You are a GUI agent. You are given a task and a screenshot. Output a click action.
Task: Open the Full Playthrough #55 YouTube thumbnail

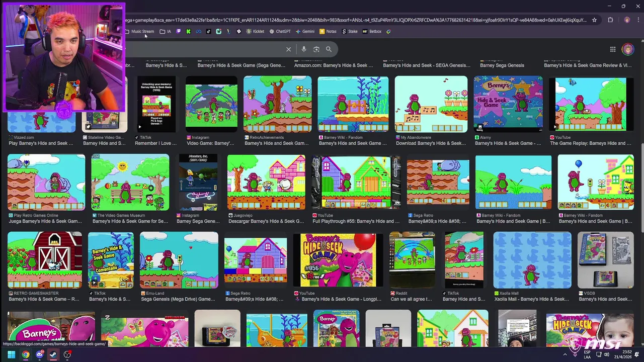(x=356, y=182)
